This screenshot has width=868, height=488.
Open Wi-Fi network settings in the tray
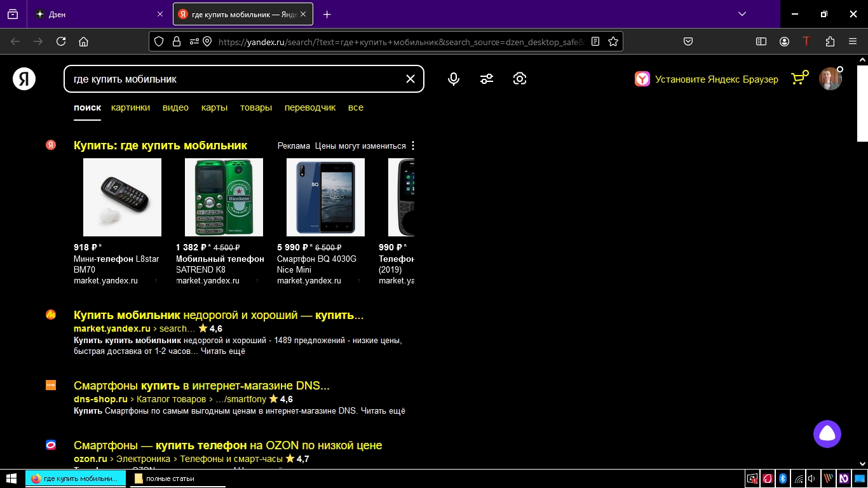[x=798, y=478]
